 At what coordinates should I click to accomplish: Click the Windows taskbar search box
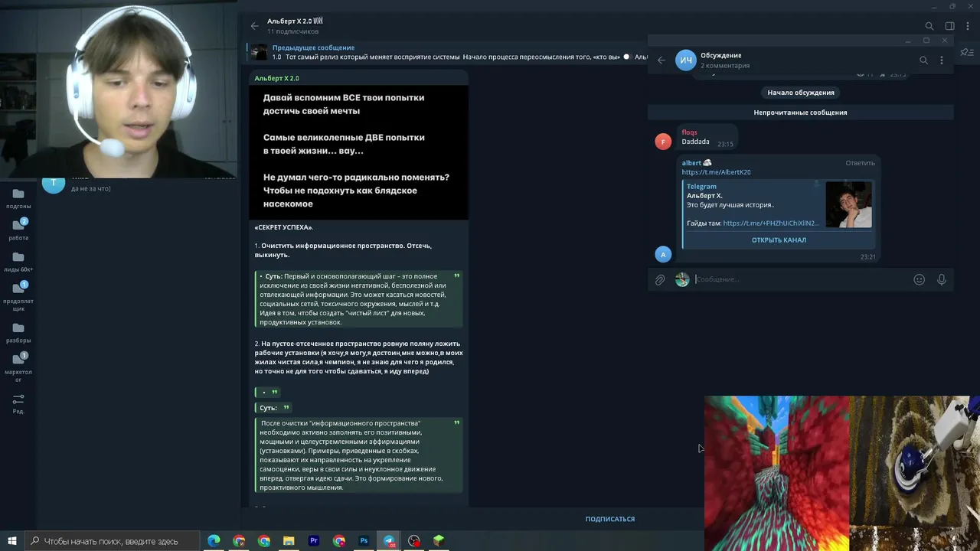(113, 541)
